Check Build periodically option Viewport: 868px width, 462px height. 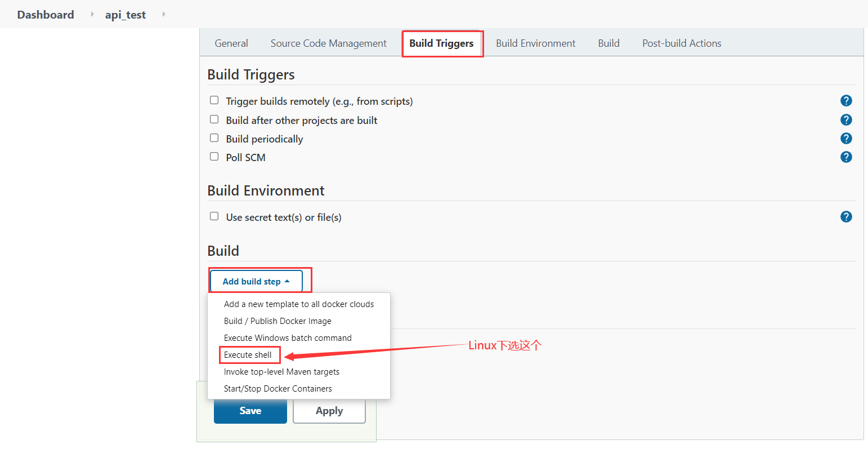pos(214,138)
